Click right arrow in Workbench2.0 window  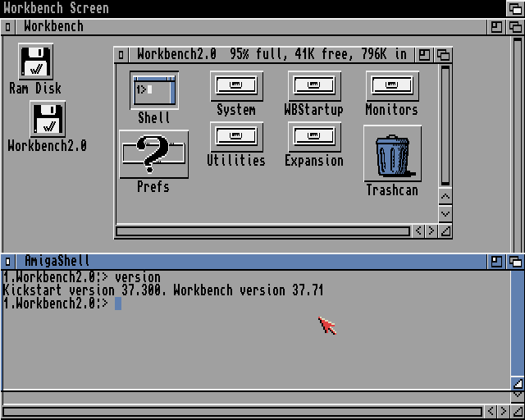pyautogui.click(x=431, y=231)
